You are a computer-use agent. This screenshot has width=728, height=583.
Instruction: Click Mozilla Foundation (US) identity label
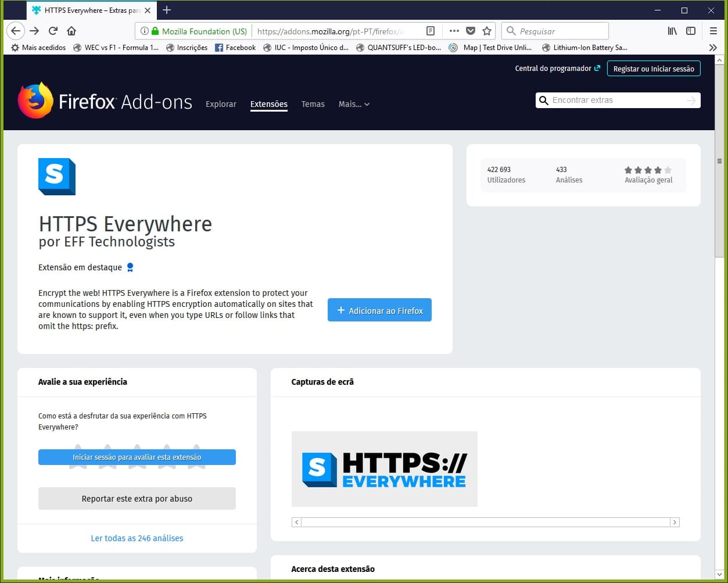tap(205, 31)
